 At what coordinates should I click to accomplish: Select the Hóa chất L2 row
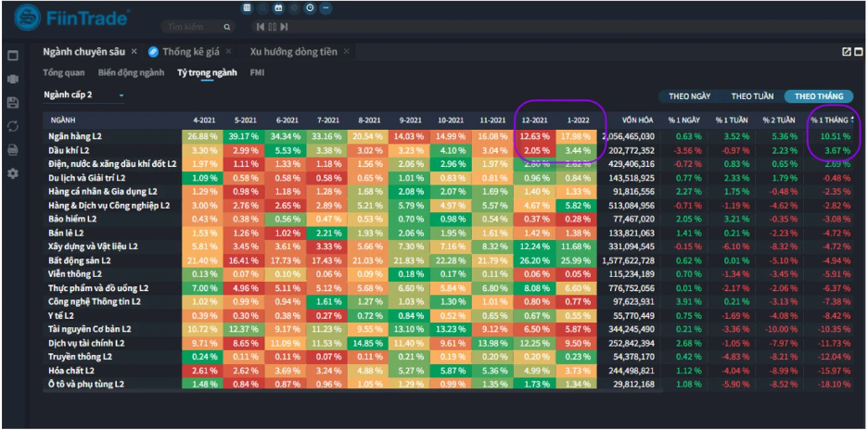[x=449, y=371]
